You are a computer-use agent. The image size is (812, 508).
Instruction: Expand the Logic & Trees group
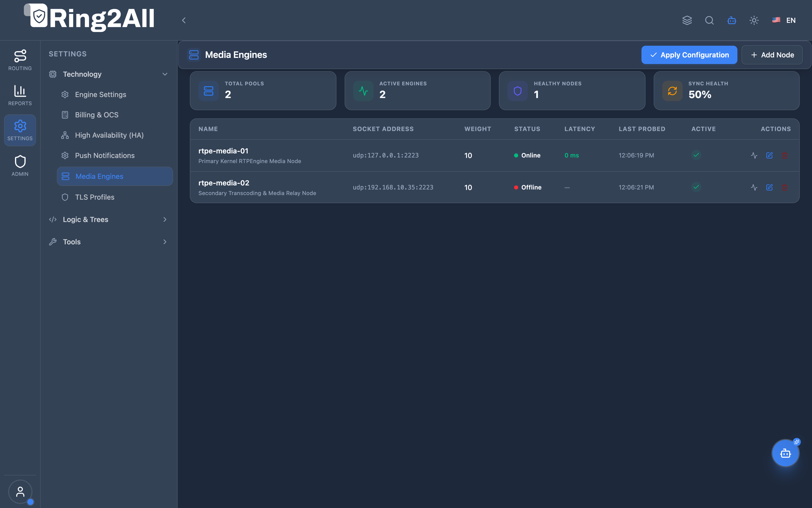[108, 219]
